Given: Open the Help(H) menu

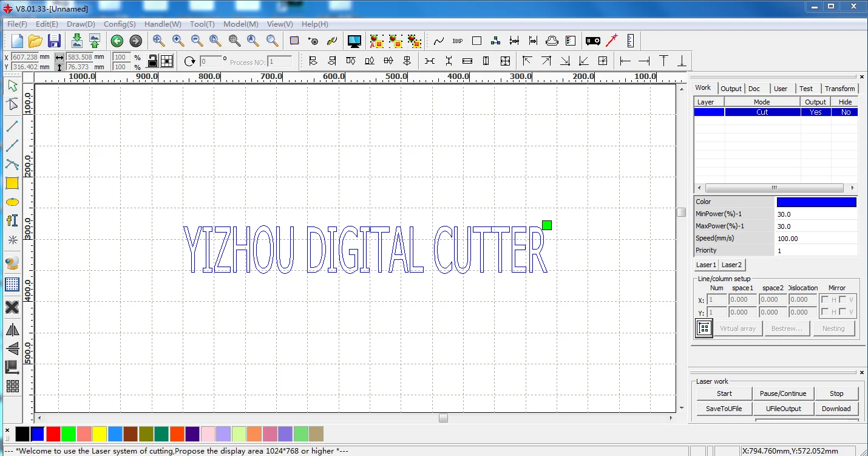Looking at the screenshot, I should tap(315, 24).
